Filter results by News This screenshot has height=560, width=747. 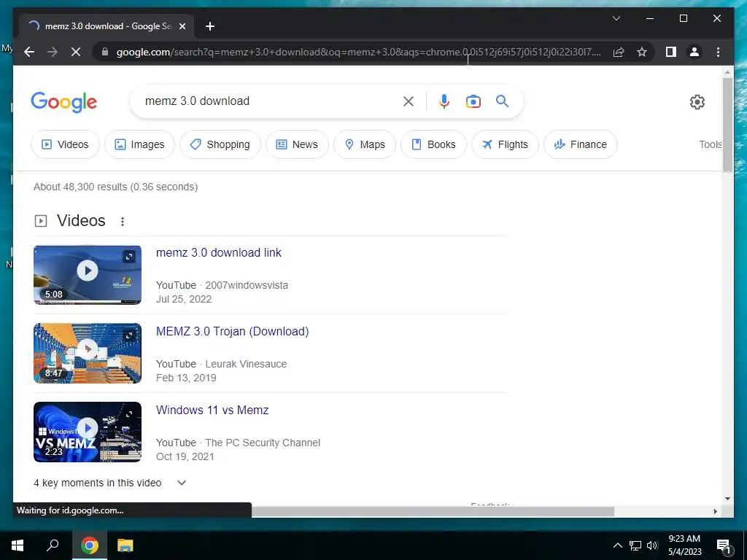tap(297, 144)
